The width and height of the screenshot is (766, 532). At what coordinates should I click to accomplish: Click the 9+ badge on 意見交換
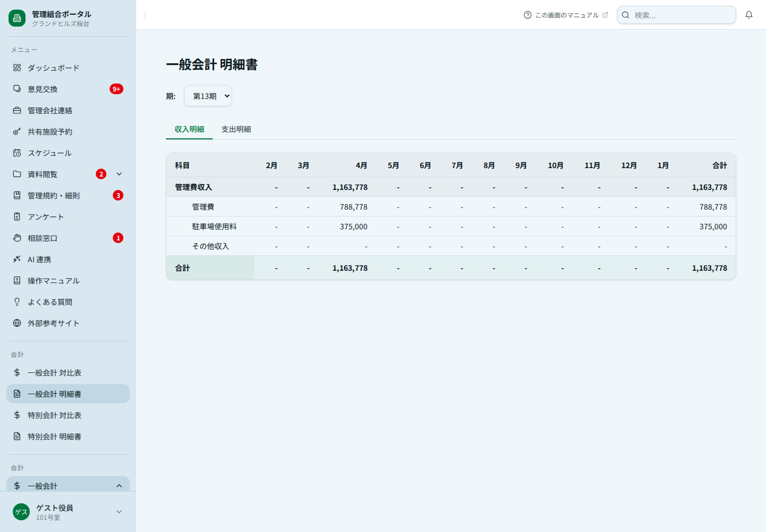[116, 89]
